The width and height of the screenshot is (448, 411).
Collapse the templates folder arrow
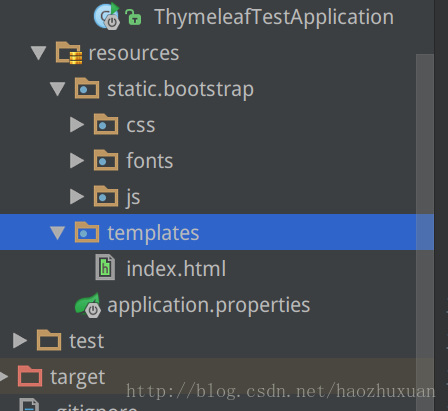pyautogui.click(x=57, y=233)
